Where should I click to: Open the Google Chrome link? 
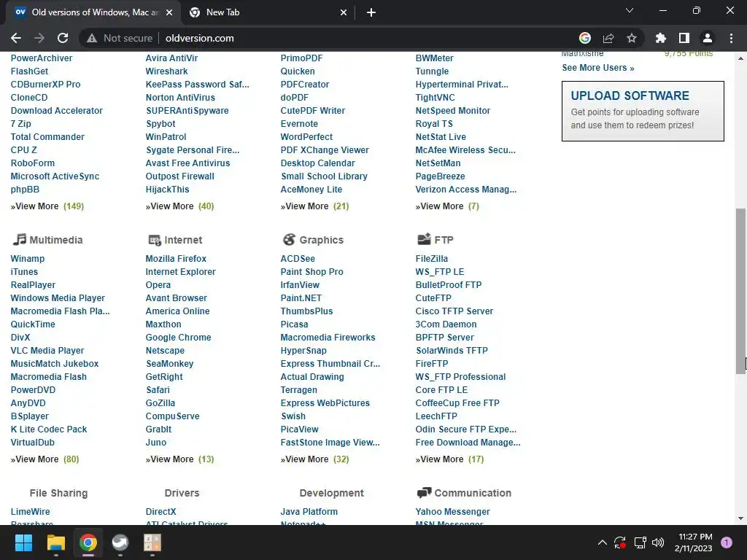[178, 337]
